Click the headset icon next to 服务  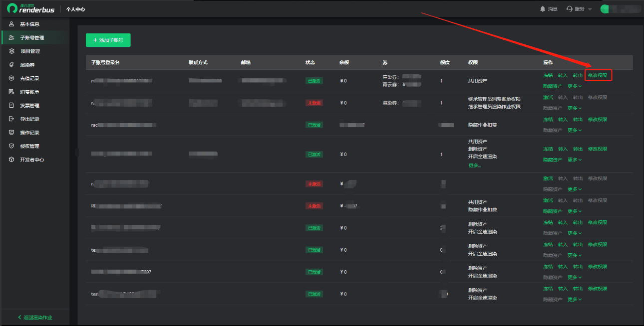(x=570, y=9)
